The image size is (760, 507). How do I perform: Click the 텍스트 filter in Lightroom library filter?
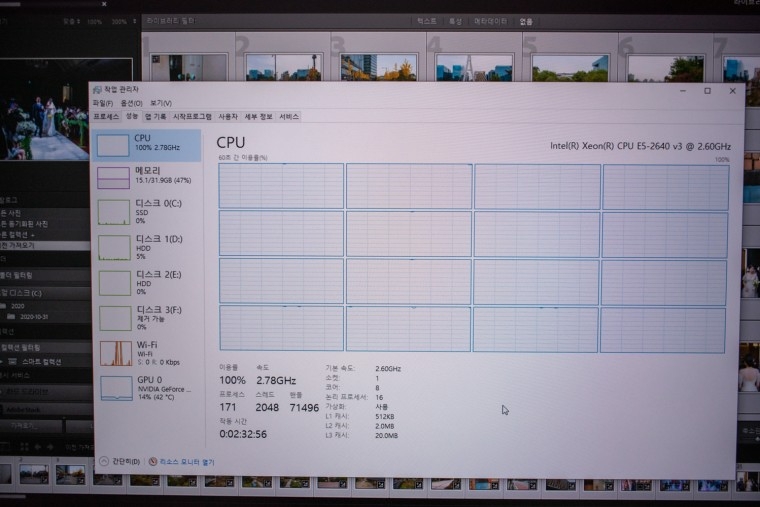(427, 21)
